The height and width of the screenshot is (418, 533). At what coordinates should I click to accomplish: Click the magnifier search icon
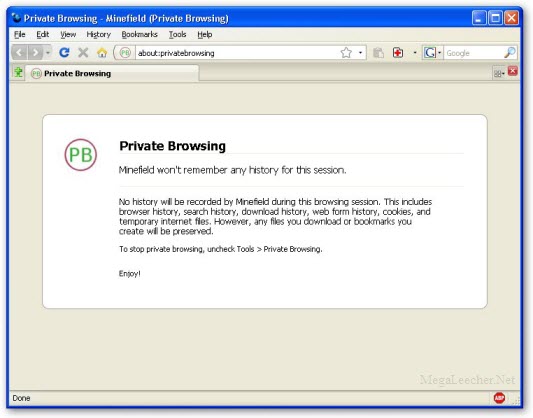510,52
